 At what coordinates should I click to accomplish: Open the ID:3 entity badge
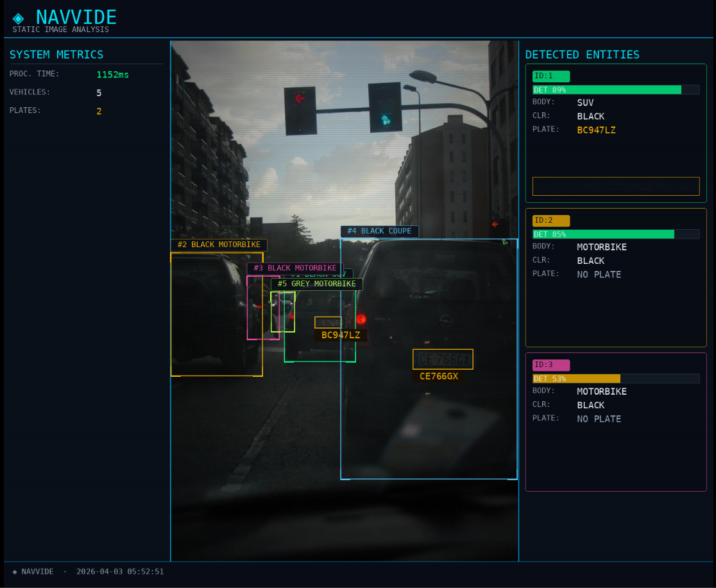coord(550,365)
